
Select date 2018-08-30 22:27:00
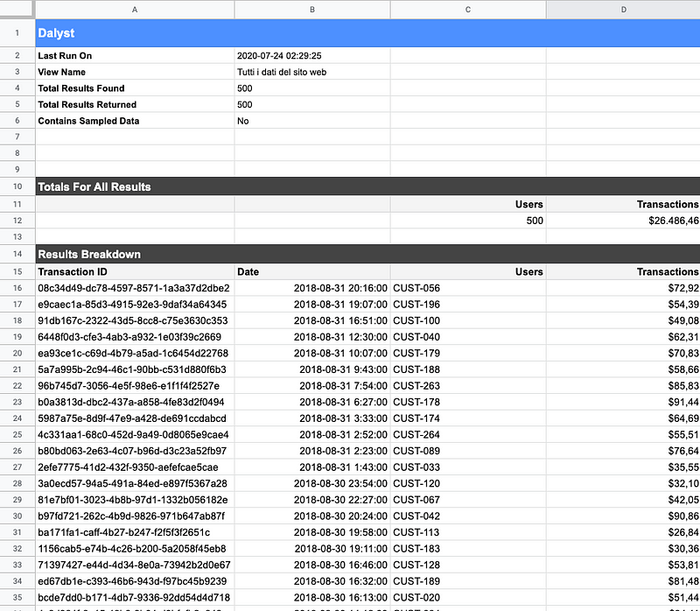pyautogui.click(x=312, y=500)
